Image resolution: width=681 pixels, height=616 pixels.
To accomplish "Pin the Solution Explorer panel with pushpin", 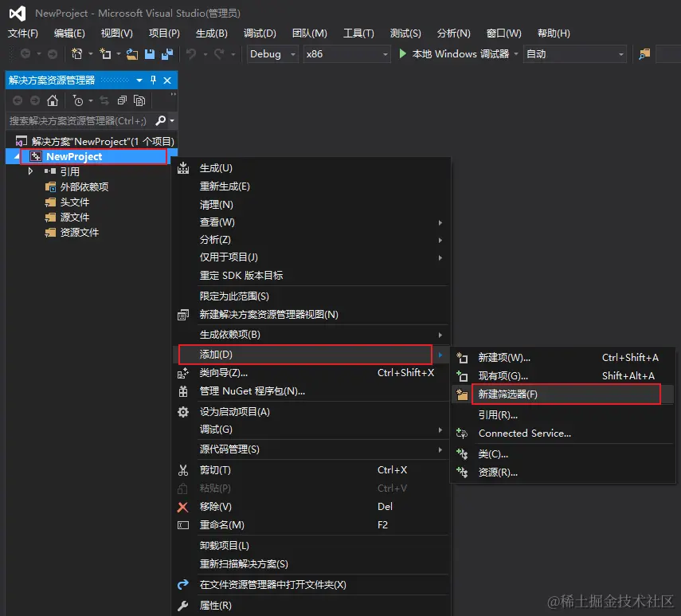I will (153, 80).
